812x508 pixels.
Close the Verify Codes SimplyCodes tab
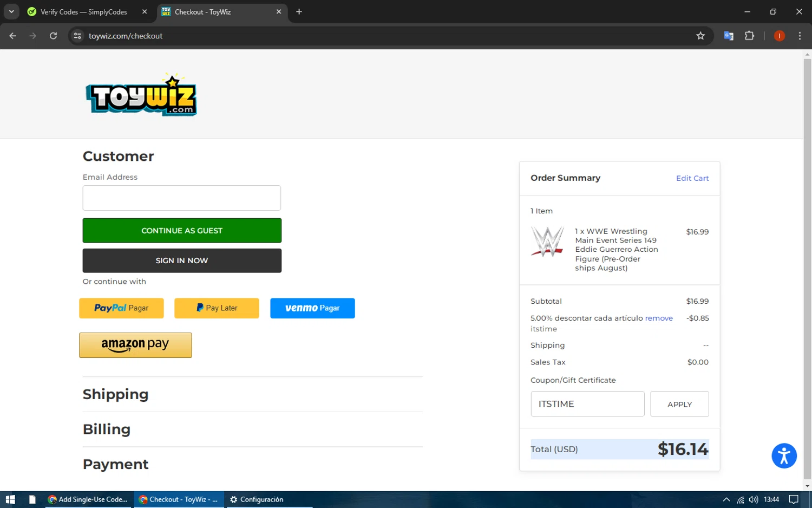click(x=145, y=11)
